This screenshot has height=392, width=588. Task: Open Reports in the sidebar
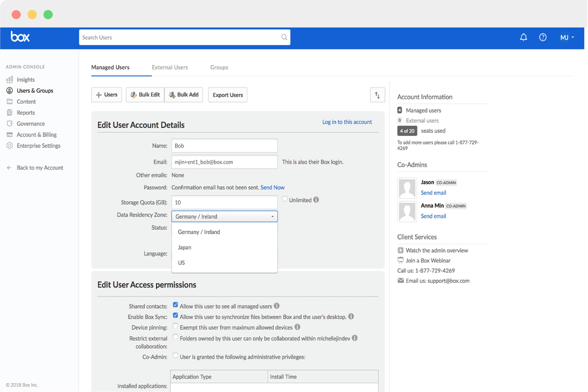[26, 113]
